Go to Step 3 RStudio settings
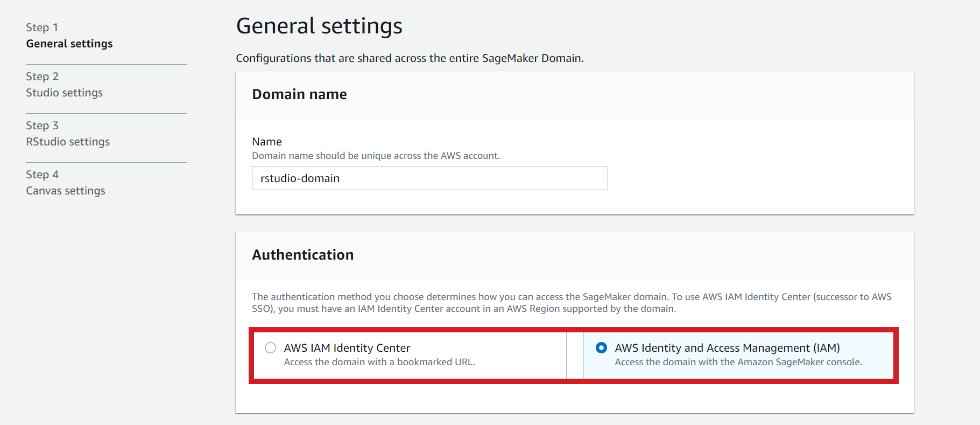 tap(68, 134)
